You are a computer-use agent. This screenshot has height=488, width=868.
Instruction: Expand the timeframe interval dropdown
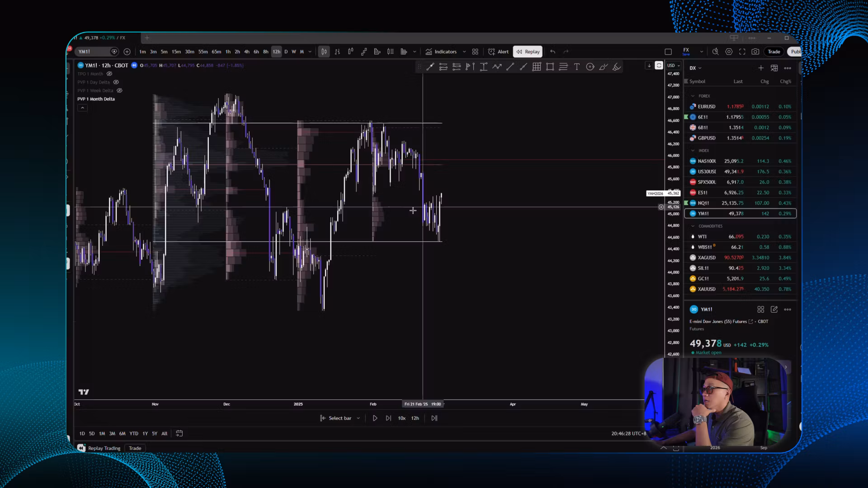click(310, 52)
